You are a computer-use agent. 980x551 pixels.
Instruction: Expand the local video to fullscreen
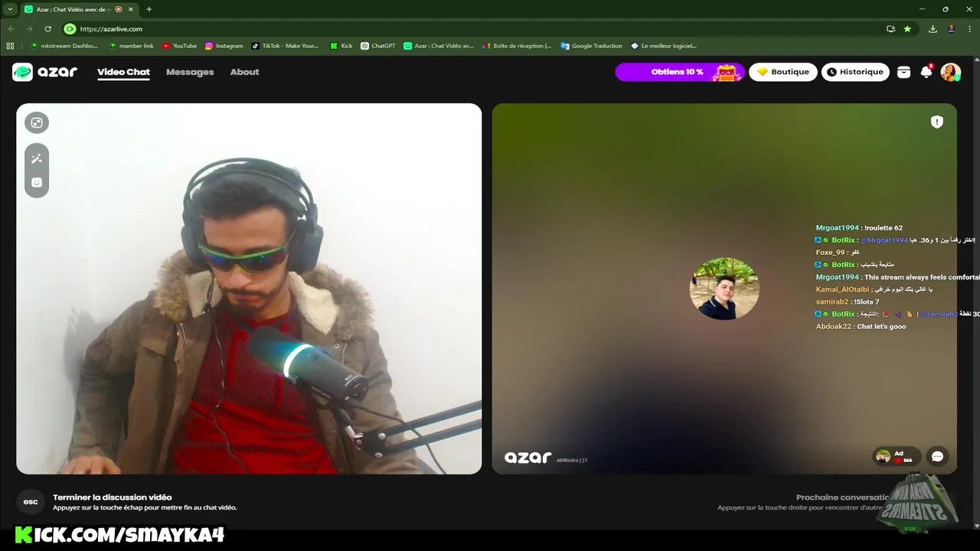[36, 122]
